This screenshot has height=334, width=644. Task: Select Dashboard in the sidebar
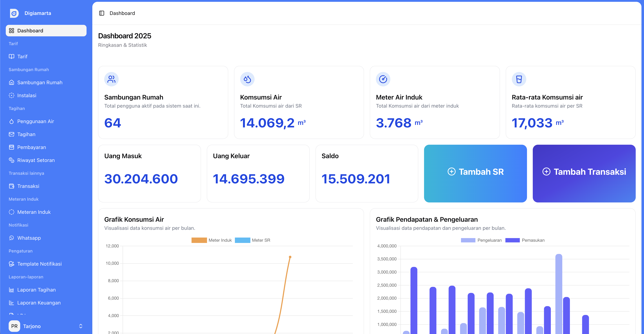(46, 31)
